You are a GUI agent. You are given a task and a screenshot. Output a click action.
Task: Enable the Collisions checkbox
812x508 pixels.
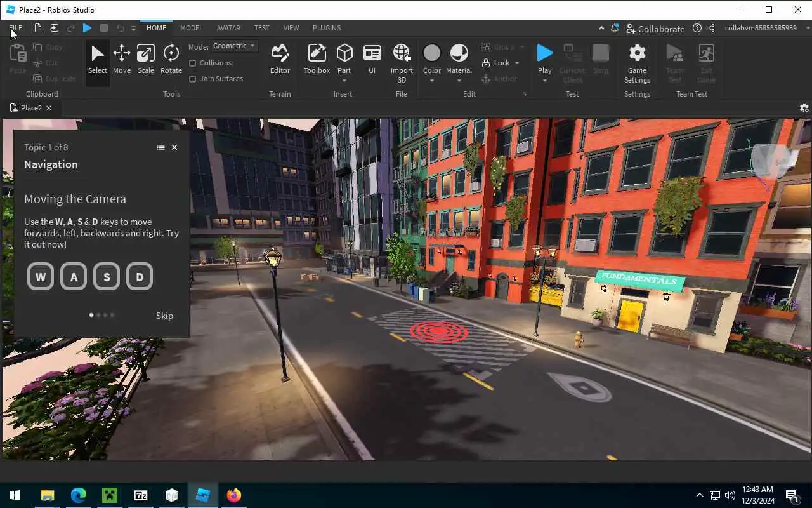click(192, 63)
